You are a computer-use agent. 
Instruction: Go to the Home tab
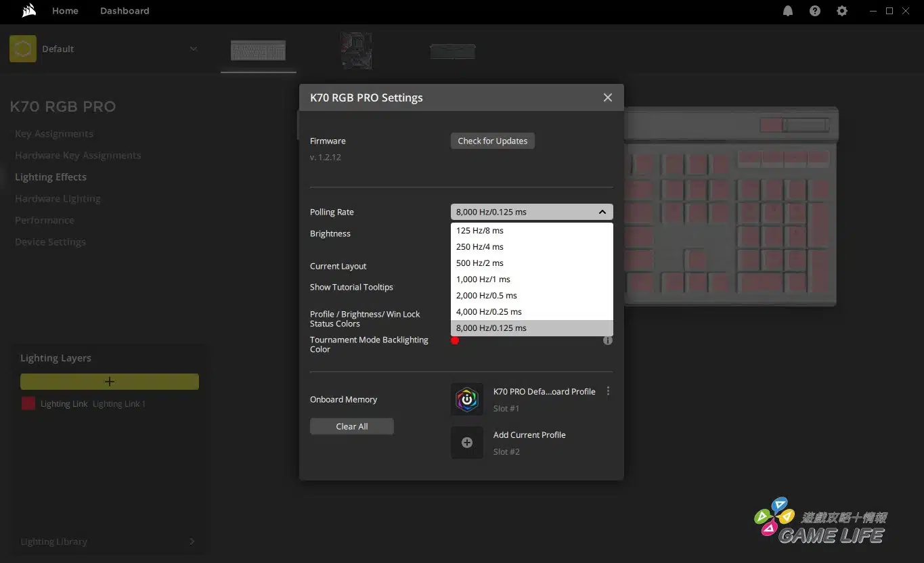[x=65, y=11]
